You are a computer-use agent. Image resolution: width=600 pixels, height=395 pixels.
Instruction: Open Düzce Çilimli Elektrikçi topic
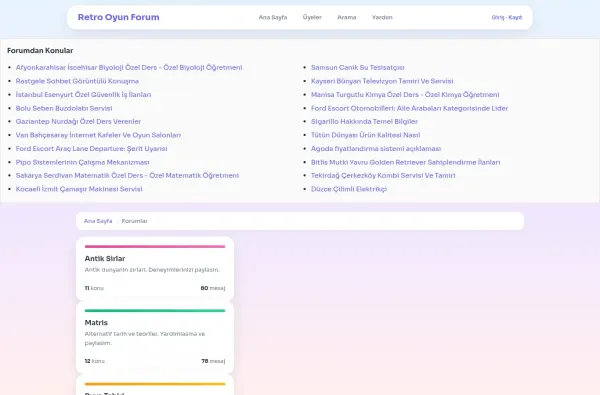coord(349,189)
